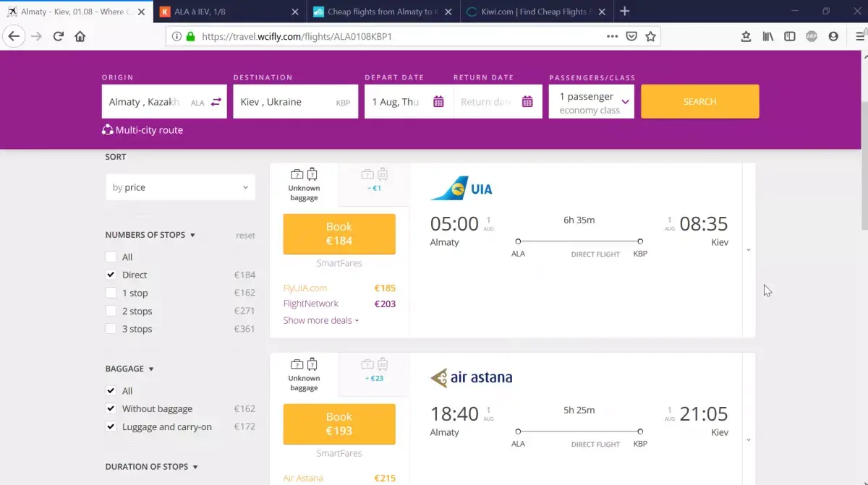Check the 'All' stops checkbox
This screenshot has width=868, height=485.
(x=111, y=257)
